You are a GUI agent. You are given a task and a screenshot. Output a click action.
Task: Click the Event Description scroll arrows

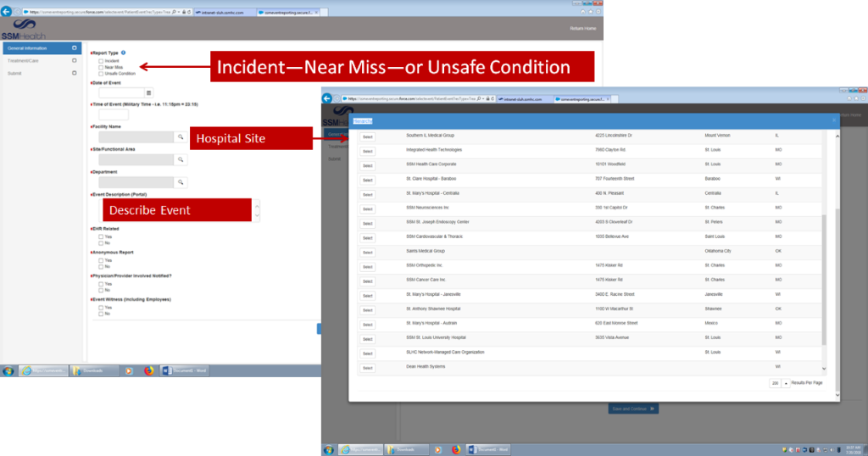(x=256, y=210)
